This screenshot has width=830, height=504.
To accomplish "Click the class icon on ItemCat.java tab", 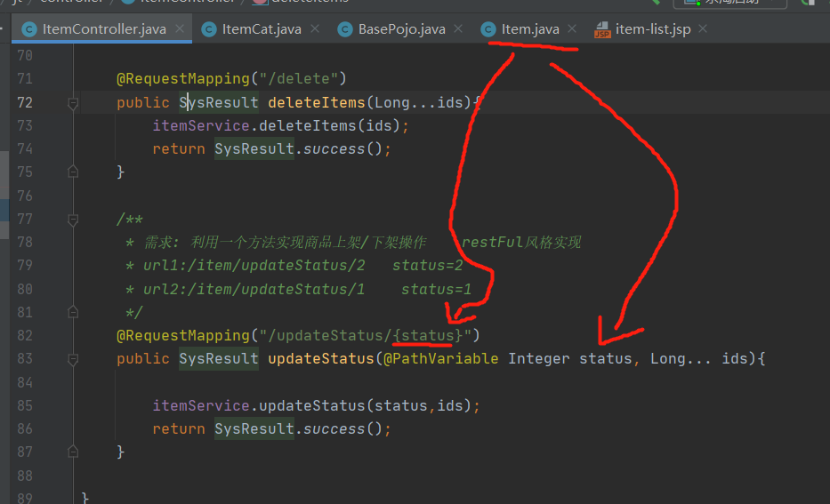I will (x=209, y=29).
